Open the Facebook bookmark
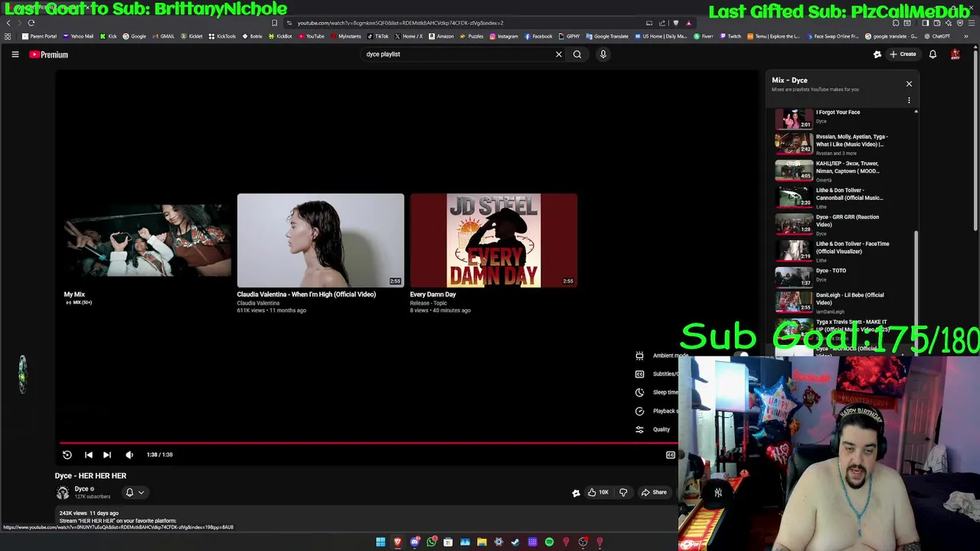980x551 pixels. coord(538,36)
